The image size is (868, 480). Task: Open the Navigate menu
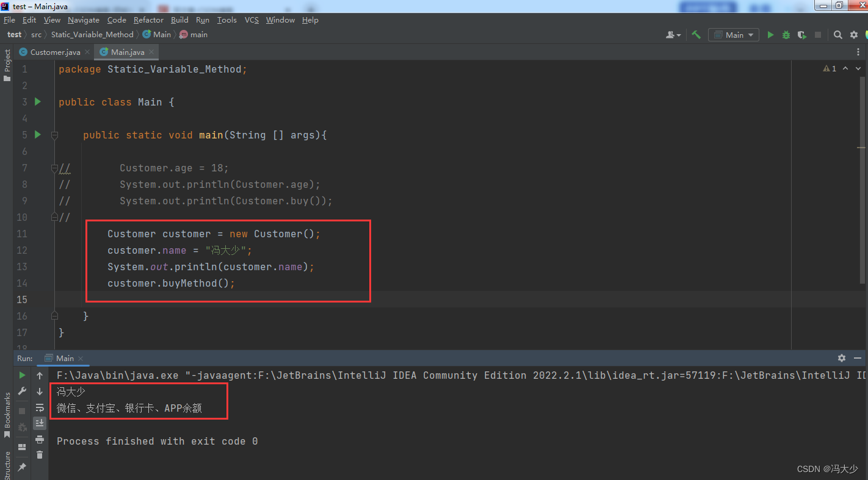[83, 20]
